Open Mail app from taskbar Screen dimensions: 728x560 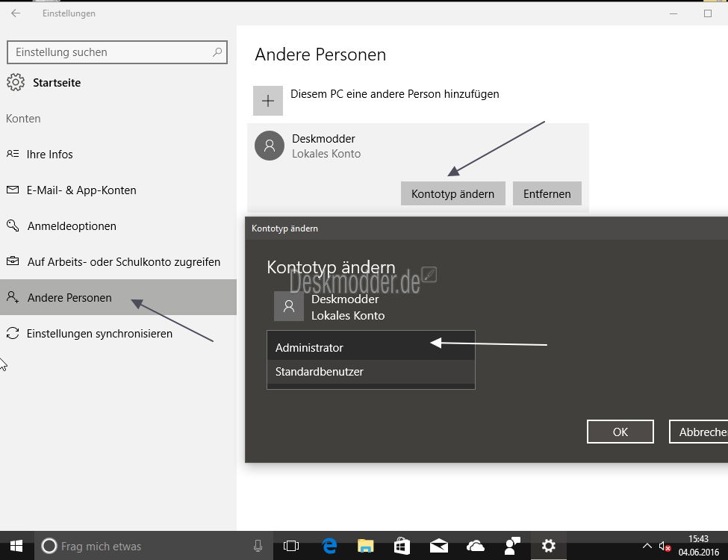point(439,546)
